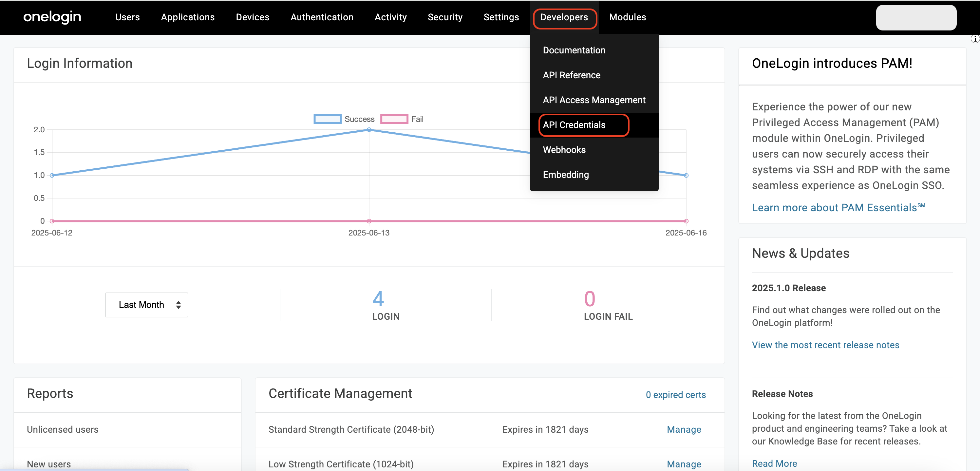
Task: Click the News & Updates heading
Action: (801, 254)
